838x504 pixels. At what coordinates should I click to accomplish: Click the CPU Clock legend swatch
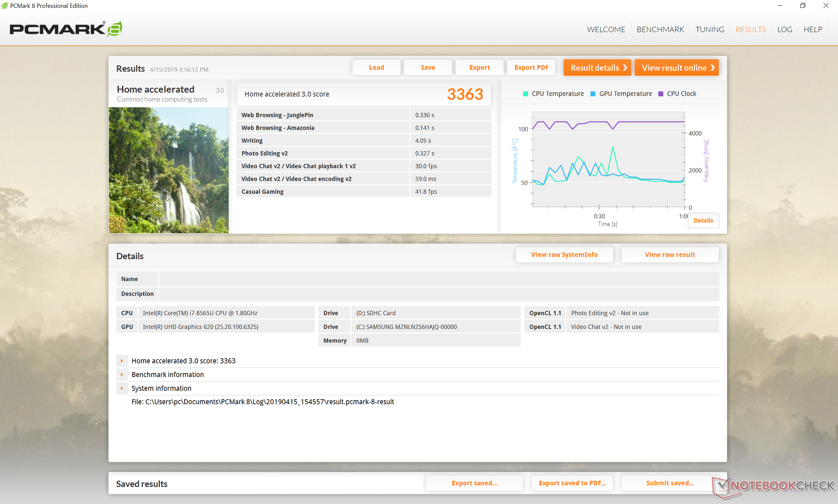660,94
